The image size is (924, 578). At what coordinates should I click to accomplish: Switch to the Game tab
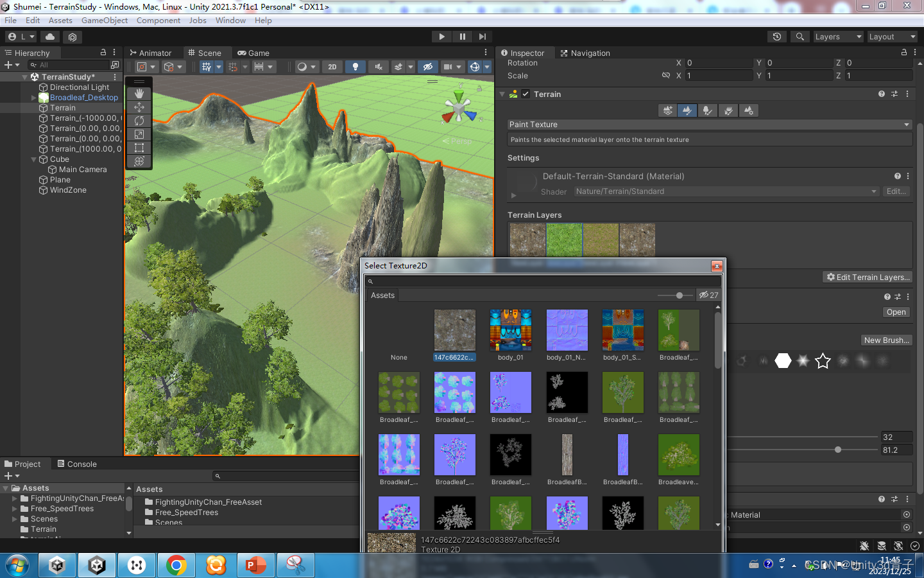click(253, 53)
